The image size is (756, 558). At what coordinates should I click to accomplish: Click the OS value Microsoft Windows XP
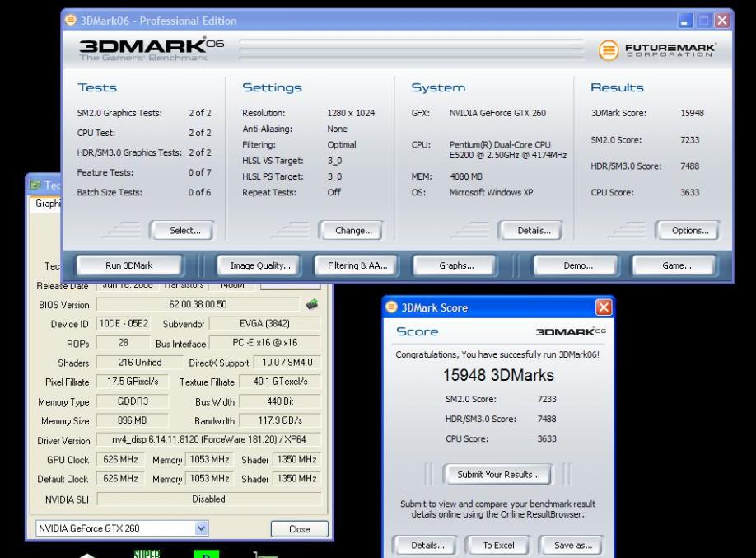click(491, 192)
